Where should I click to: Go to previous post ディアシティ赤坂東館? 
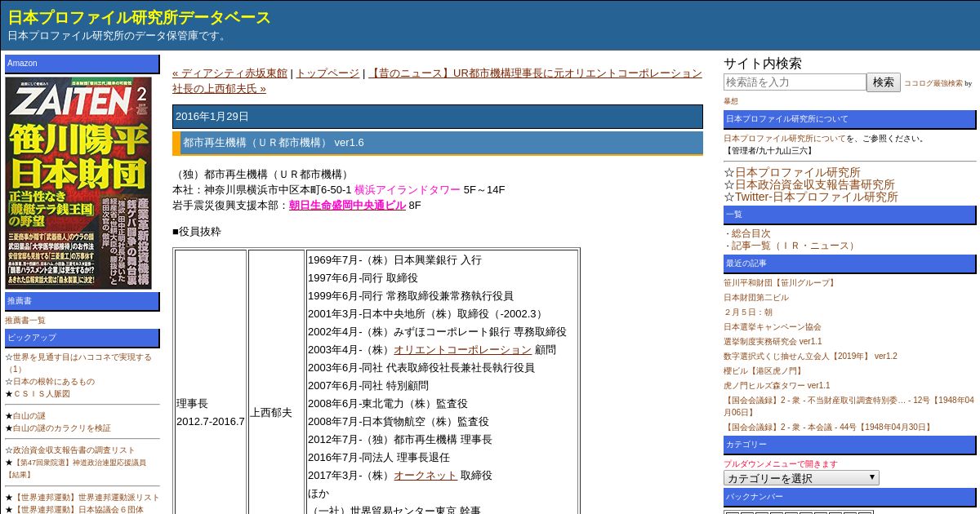click(x=229, y=73)
